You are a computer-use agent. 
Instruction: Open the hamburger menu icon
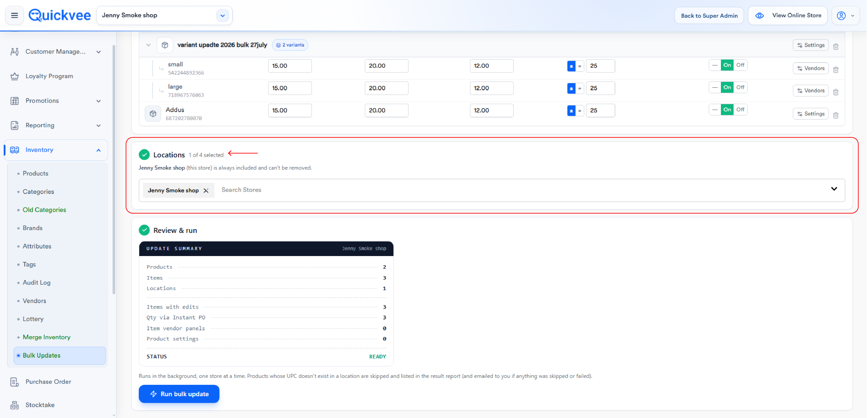[14, 15]
